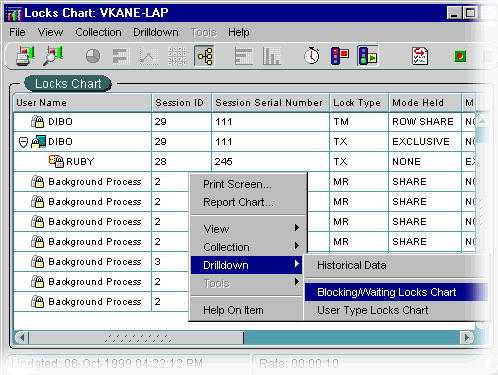Click the stop collection traffic light icon
Screen dimensions: 498x375
pos(340,56)
